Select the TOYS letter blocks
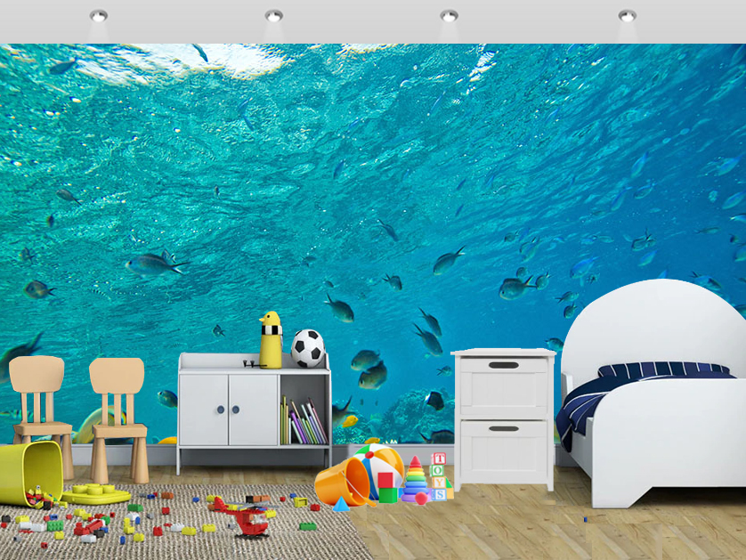This screenshot has width=746, height=560. pos(438,472)
